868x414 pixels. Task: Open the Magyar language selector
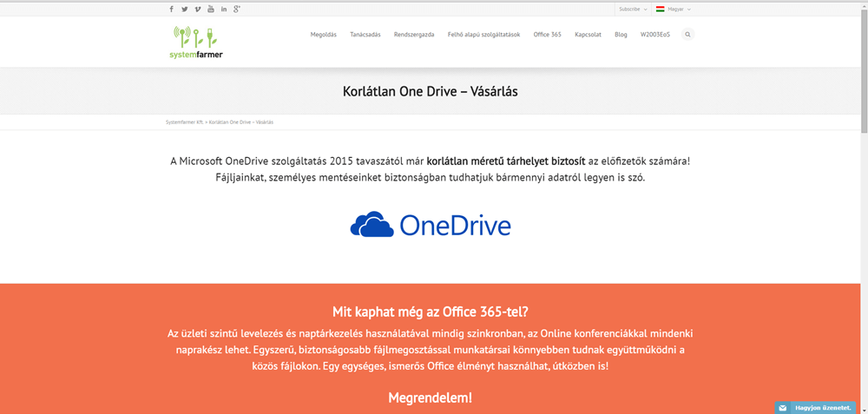(674, 9)
